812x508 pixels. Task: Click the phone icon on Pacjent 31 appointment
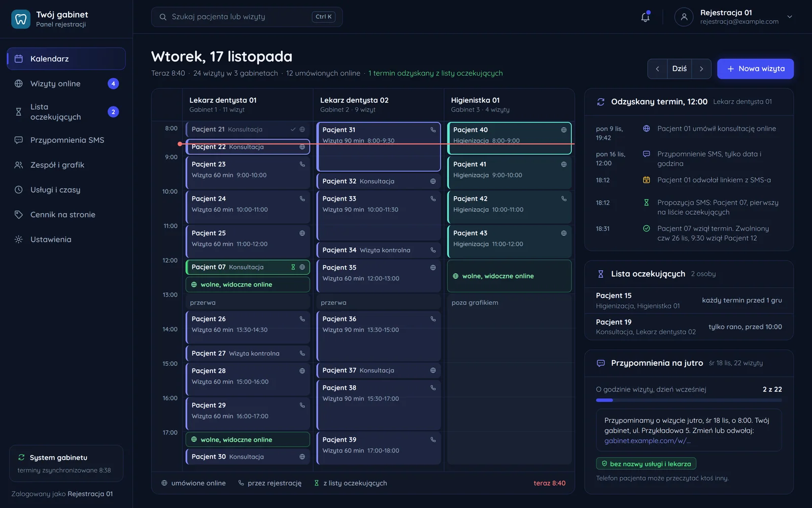coord(433,130)
